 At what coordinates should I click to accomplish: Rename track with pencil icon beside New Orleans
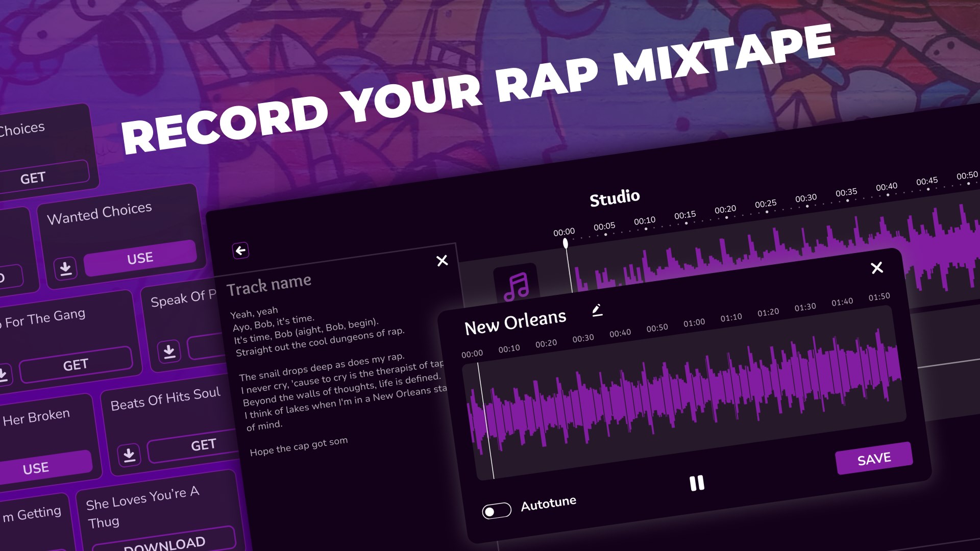[597, 310]
